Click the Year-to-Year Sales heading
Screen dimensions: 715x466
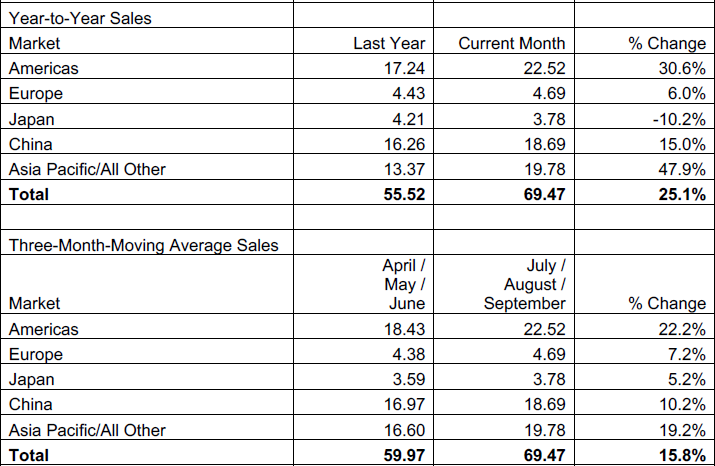click(x=73, y=17)
